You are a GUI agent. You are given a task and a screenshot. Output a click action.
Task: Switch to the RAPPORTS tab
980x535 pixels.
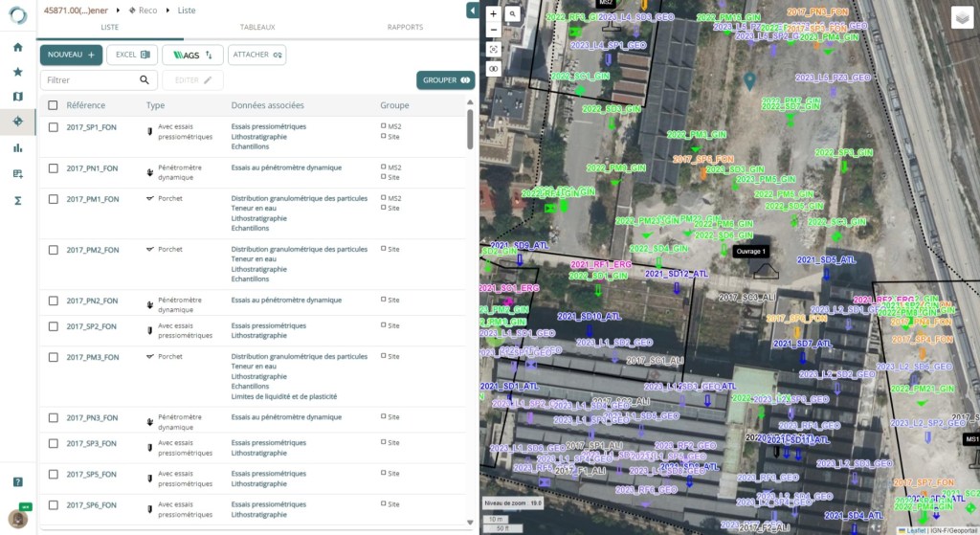coord(405,27)
